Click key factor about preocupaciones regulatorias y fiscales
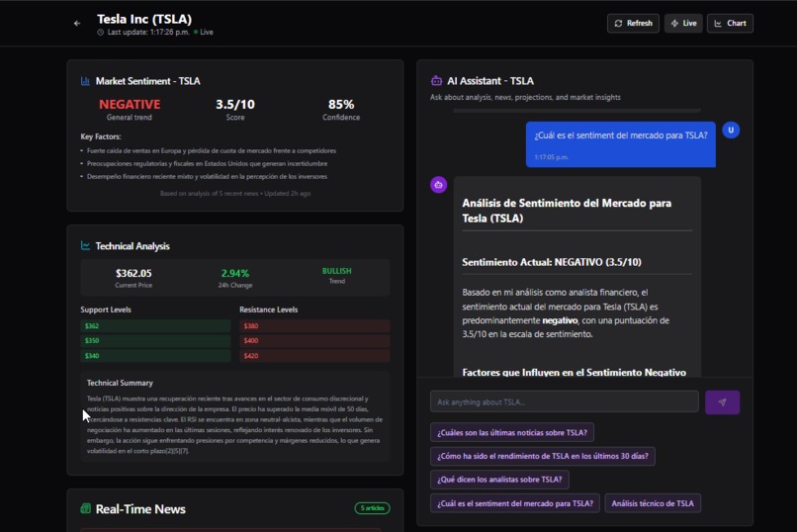797x532 pixels. (207, 163)
